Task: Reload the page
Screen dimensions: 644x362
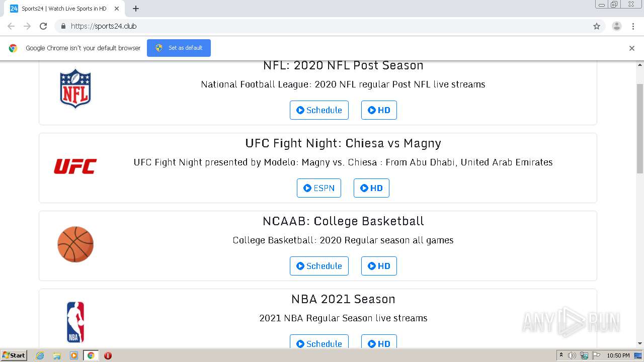Action: [x=43, y=26]
